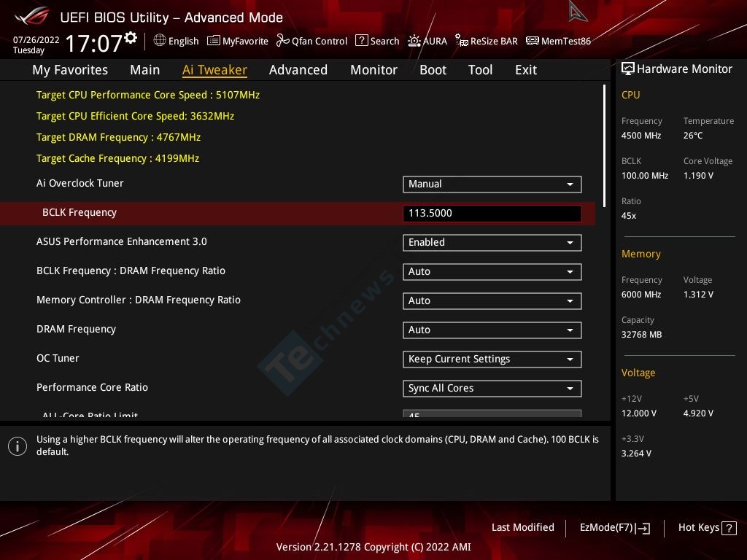Select the Performance Core Ratio label
The image size is (747, 560).
92,387
